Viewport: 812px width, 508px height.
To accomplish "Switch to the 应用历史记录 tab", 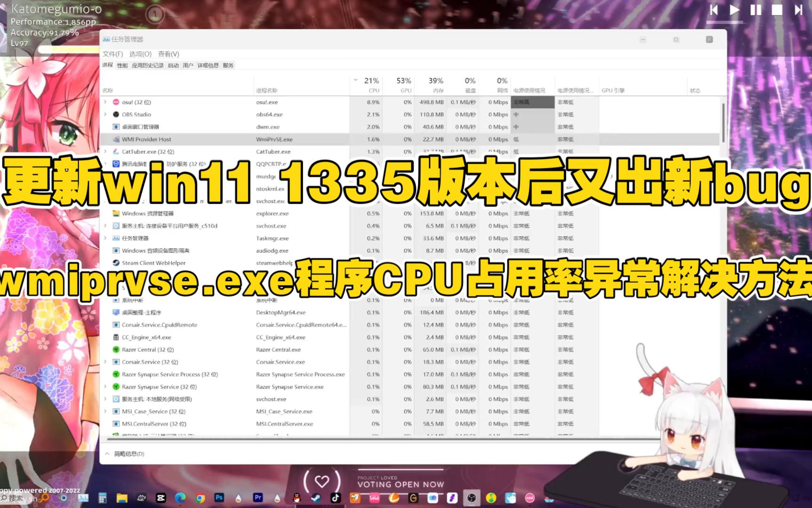I will click(148, 65).
